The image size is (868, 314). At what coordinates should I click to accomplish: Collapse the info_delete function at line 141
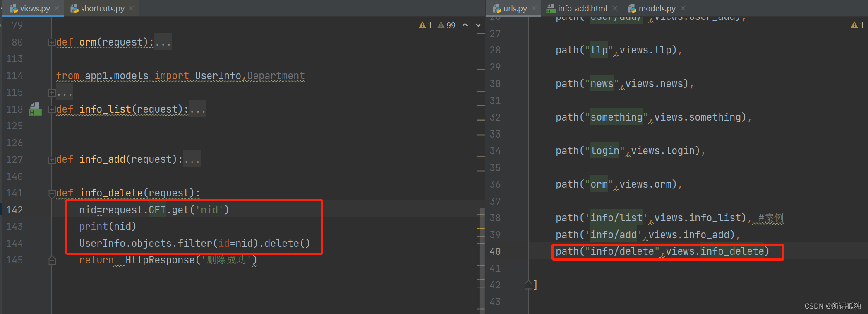click(52, 193)
